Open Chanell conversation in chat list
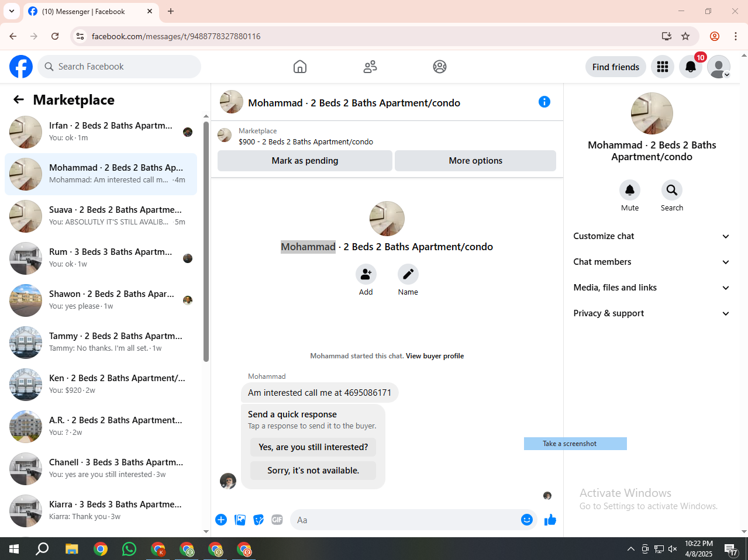The image size is (748, 560). [101, 469]
